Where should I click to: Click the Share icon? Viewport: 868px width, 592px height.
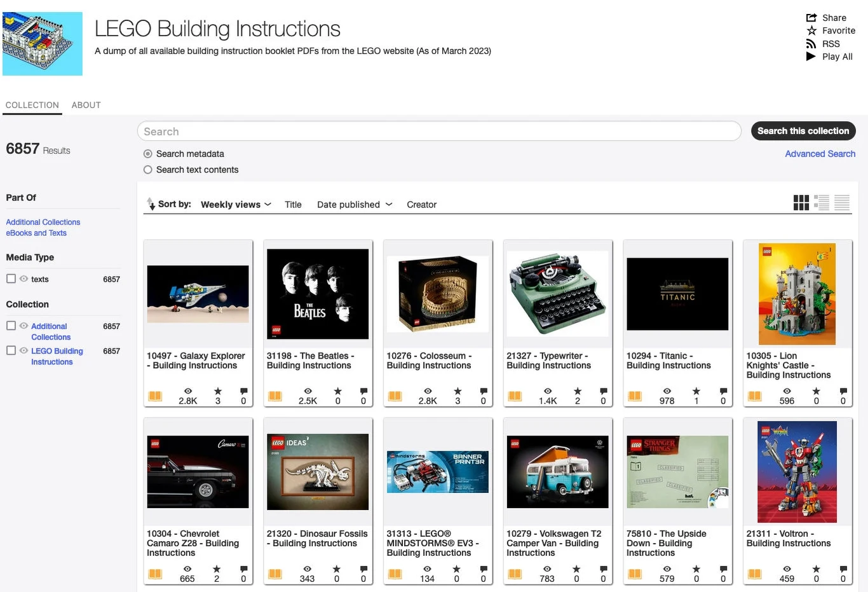811,18
